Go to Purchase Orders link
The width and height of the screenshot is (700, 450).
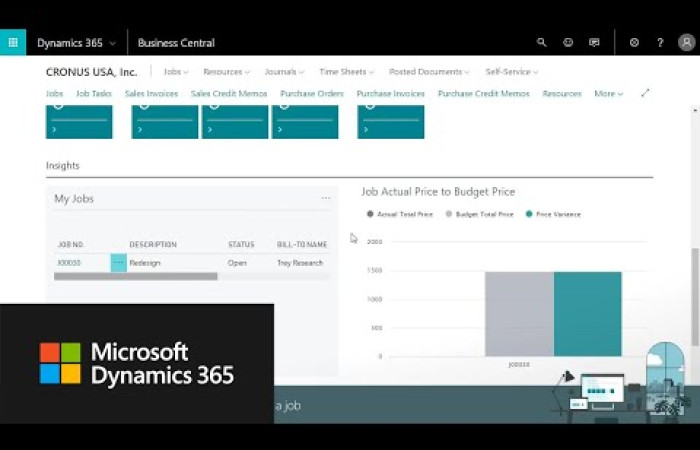pos(311,94)
